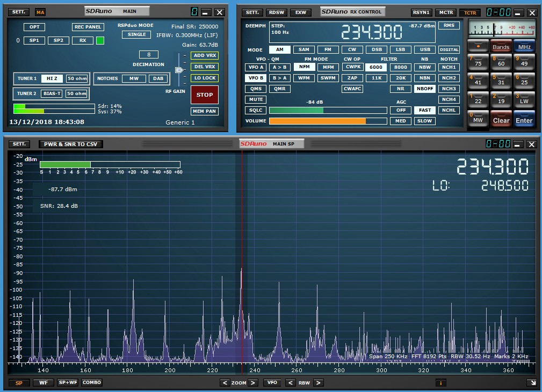Click LO LOCK button
The image size is (542, 392).
pyautogui.click(x=205, y=78)
